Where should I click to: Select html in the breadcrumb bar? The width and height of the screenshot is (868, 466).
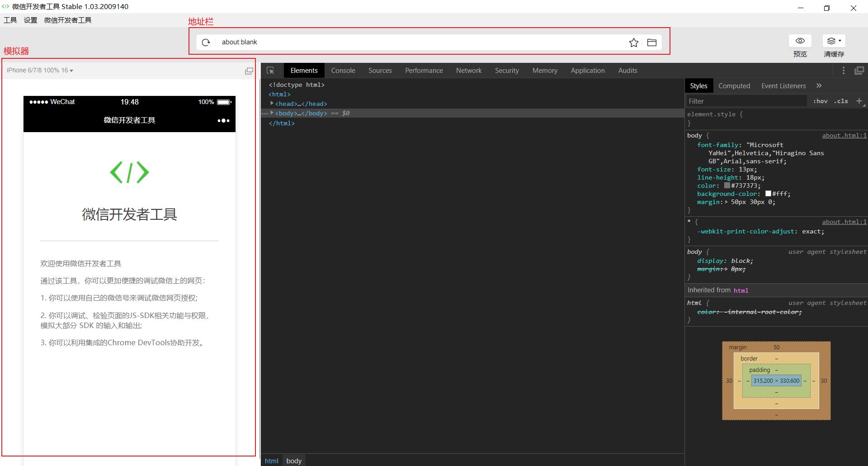point(272,461)
